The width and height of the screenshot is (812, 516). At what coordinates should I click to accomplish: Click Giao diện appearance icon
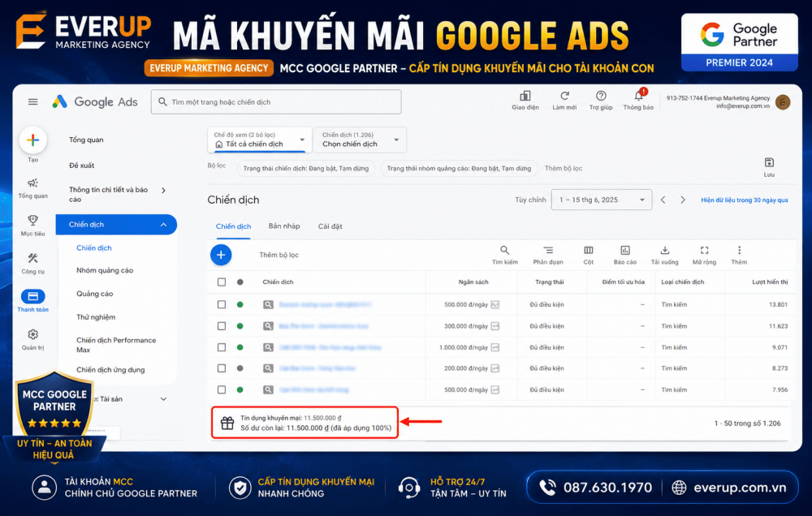coord(525,96)
